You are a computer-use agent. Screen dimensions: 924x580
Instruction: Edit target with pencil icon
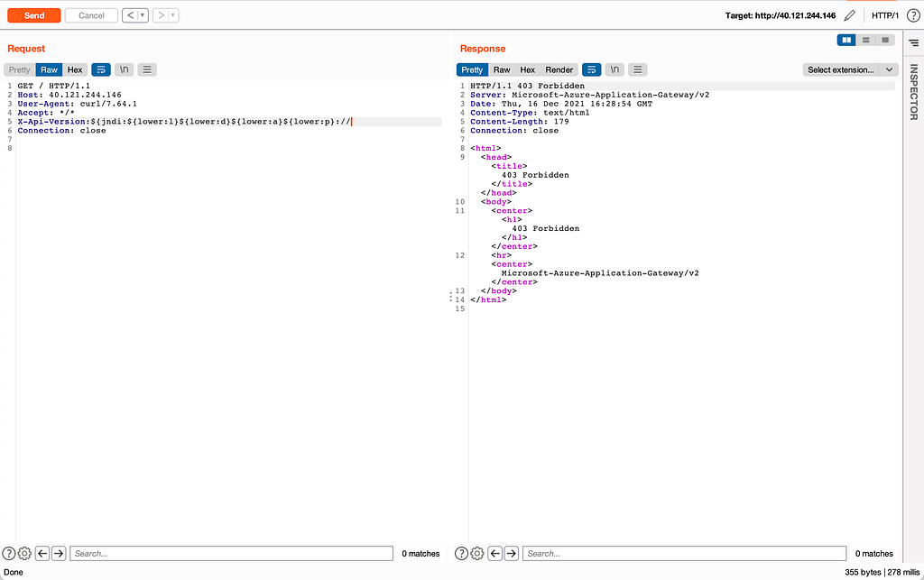(849, 15)
